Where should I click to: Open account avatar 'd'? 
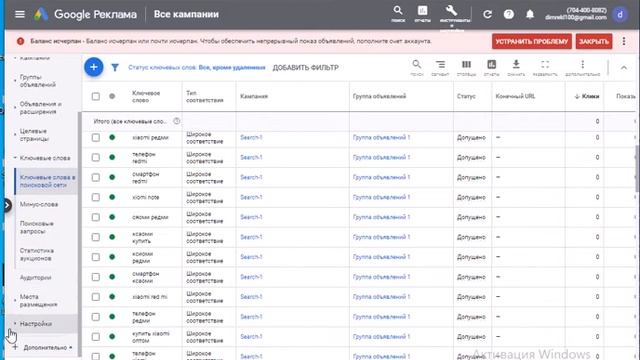[620, 15]
